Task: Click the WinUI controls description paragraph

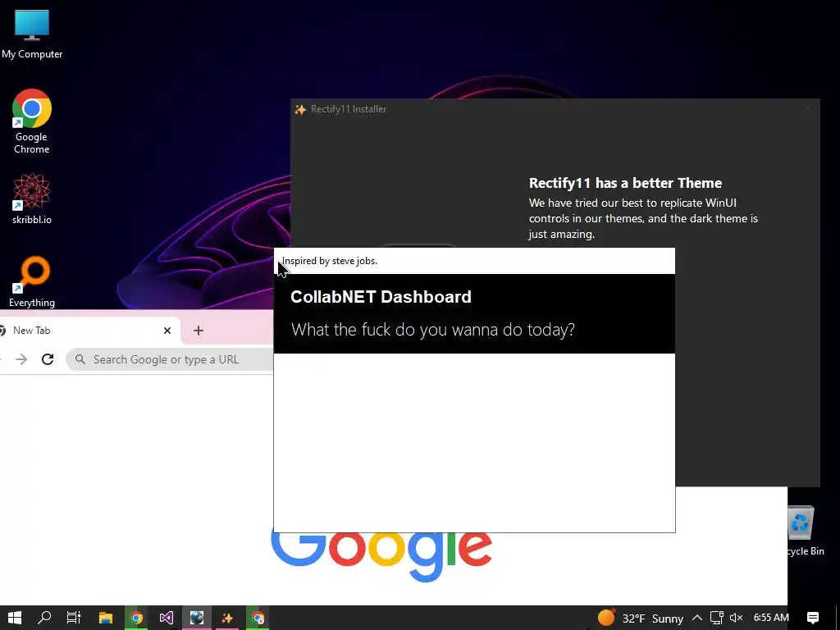Action: point(643,218)
